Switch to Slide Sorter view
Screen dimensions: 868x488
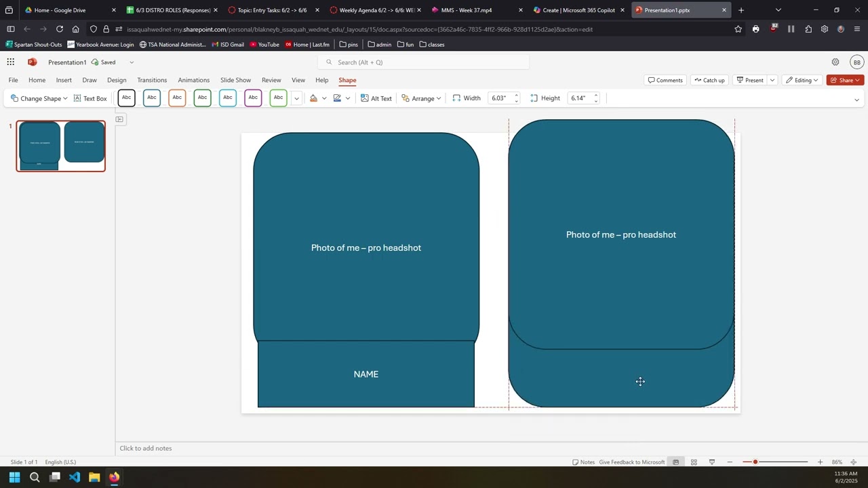[x=694, y=462]
